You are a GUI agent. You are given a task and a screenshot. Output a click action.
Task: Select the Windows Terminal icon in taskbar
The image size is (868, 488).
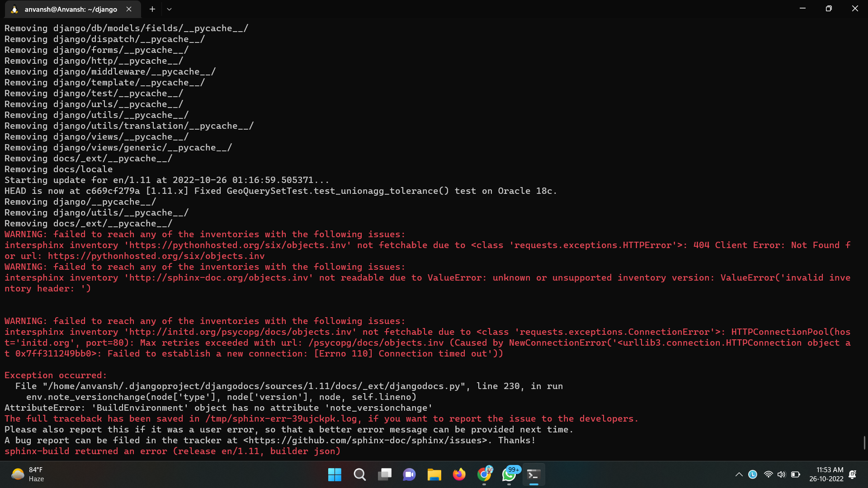coord(533,474)
